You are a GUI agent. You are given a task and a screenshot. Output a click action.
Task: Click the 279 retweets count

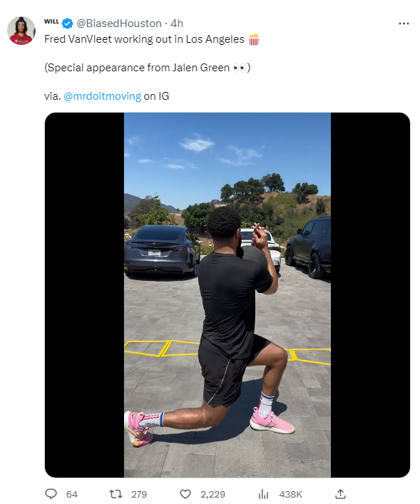[139, 494]
